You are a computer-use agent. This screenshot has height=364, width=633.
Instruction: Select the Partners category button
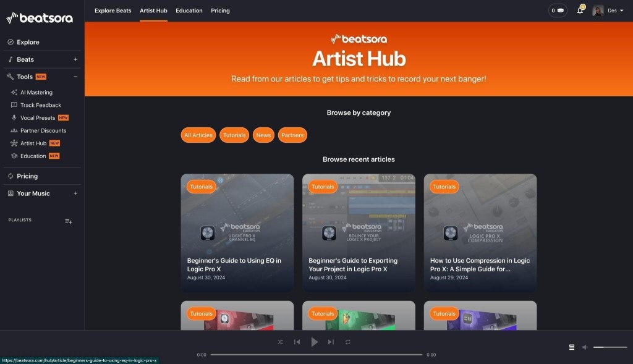tap(292, 135)
